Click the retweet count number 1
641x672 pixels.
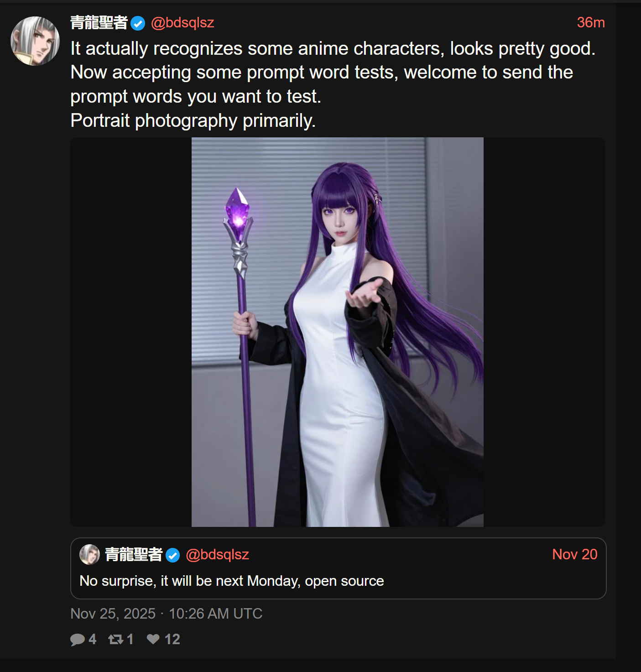[x=130, y=639]
